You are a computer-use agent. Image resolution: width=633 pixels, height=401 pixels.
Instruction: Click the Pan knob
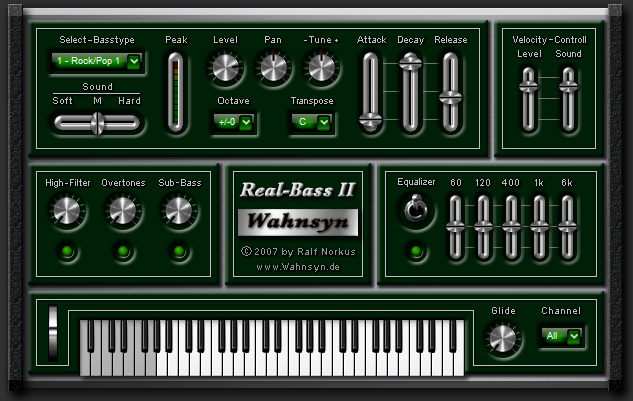pos(273,68)
